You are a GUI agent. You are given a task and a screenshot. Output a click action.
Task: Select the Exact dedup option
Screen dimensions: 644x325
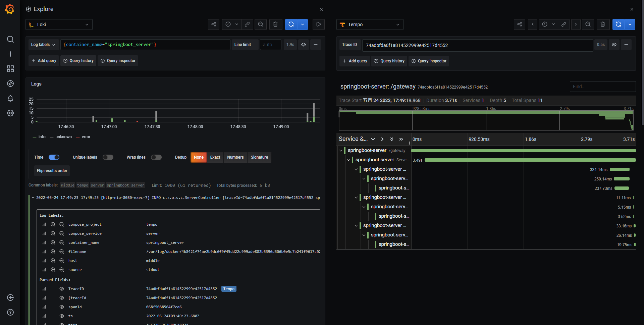click(x=215, y=157)
